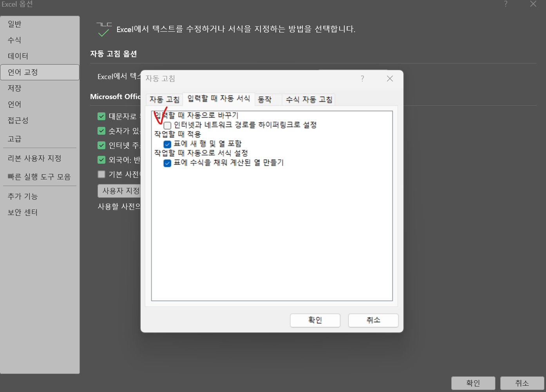Select 수식 in the options sidebar
The width and height of the screenshot is (546, 392).
coord(40,40)
